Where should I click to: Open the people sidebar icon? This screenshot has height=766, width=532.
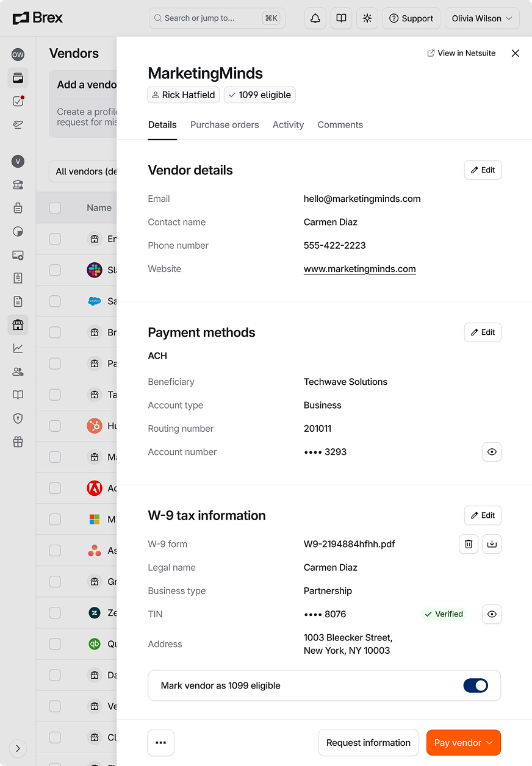coord(18,371)
